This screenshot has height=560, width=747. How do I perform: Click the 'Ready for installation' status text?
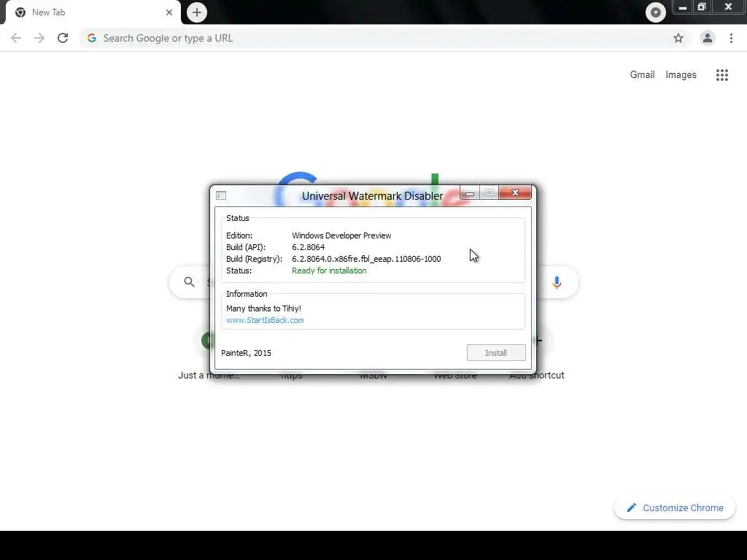pyautogui.click(x=329, y=271)
